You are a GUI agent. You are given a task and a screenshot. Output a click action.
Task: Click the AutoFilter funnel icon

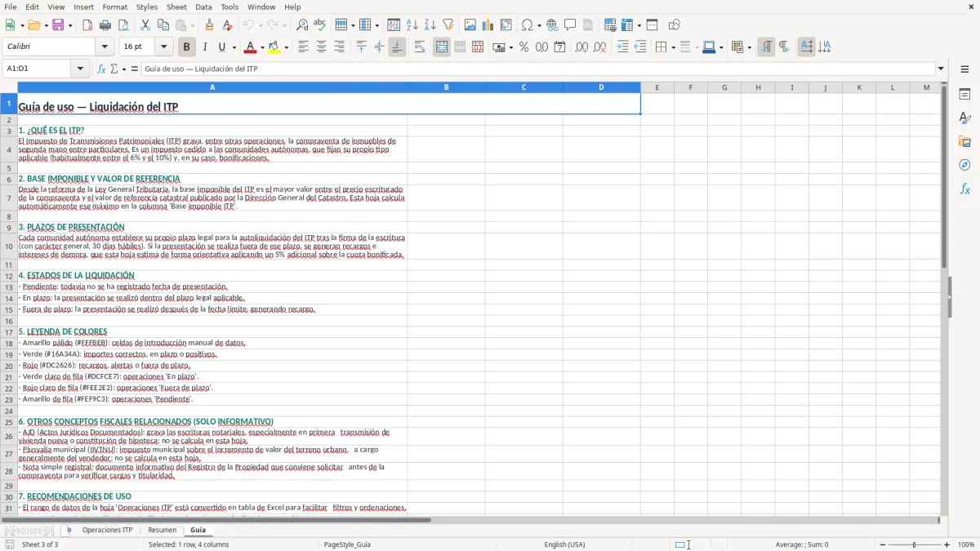point(448,25)
